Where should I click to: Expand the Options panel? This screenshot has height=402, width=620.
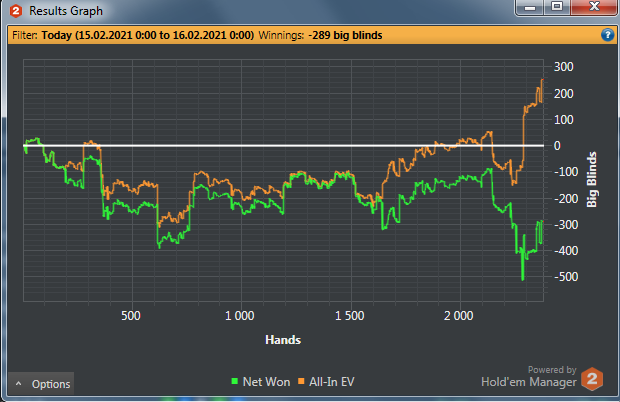click(x=41, y=383)
